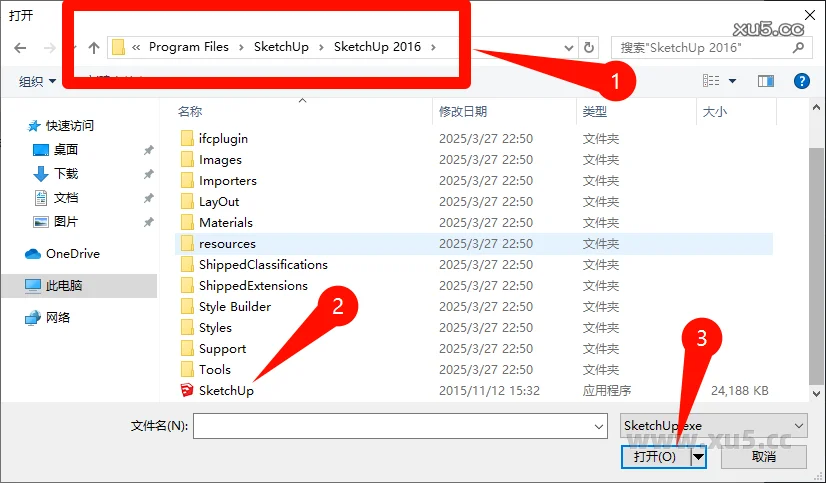Select the SketchUp application file

pos(226,391)
